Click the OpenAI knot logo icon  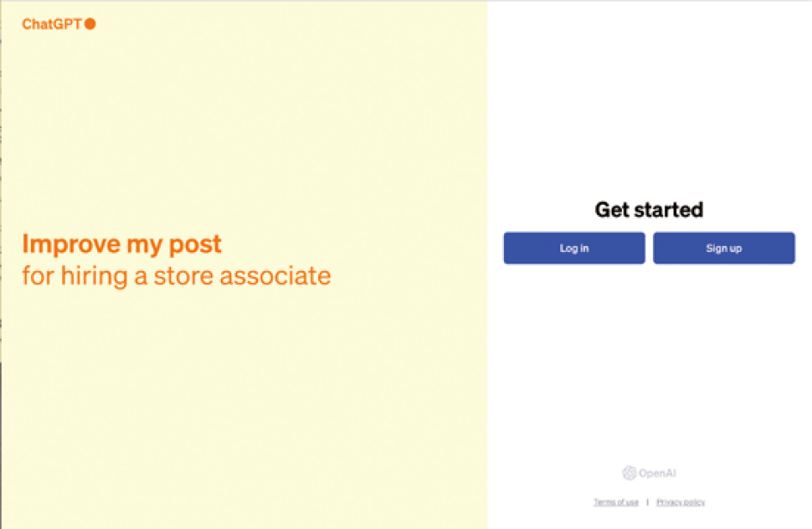[629, 473]
